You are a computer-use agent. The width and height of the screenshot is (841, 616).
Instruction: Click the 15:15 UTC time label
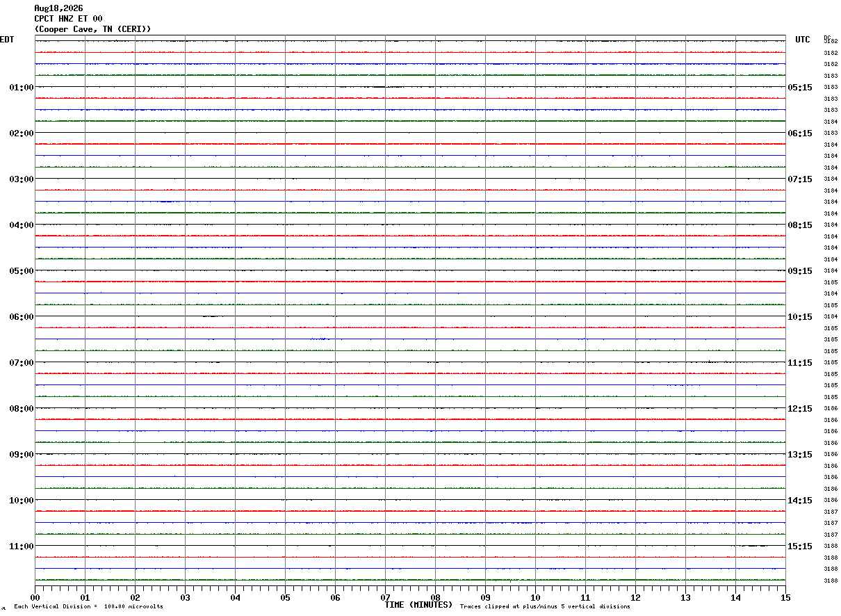click(799, 546)
